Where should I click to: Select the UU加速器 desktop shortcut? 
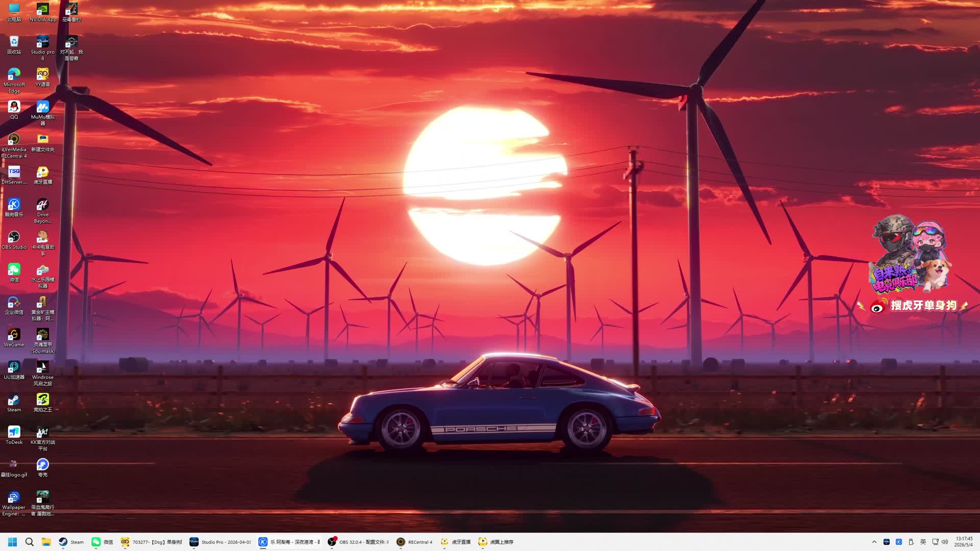pyautogui.click(x=14, y=371)
